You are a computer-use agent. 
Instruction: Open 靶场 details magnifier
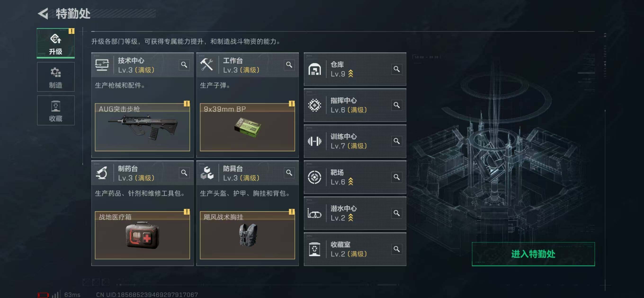(x=397, y=177)
